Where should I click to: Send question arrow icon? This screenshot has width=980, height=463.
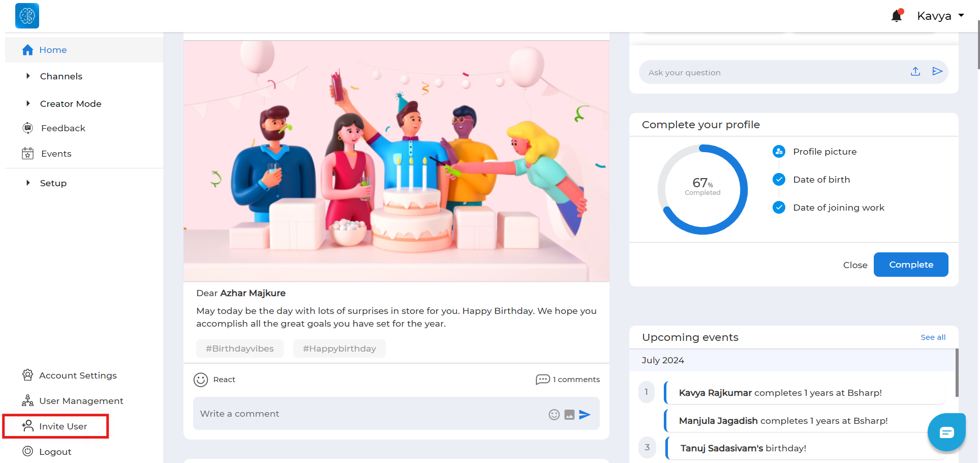[937, 72]
